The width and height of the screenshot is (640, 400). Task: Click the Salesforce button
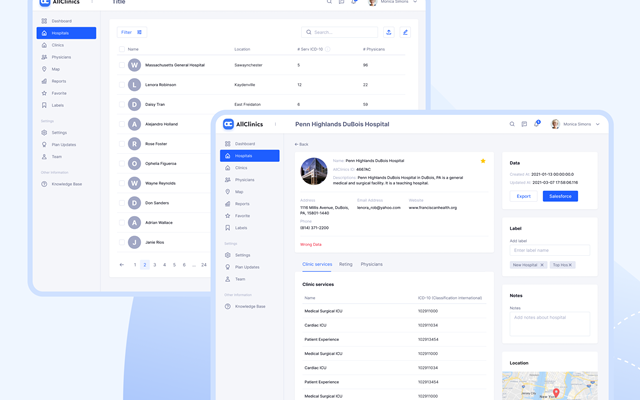point(560,196)
